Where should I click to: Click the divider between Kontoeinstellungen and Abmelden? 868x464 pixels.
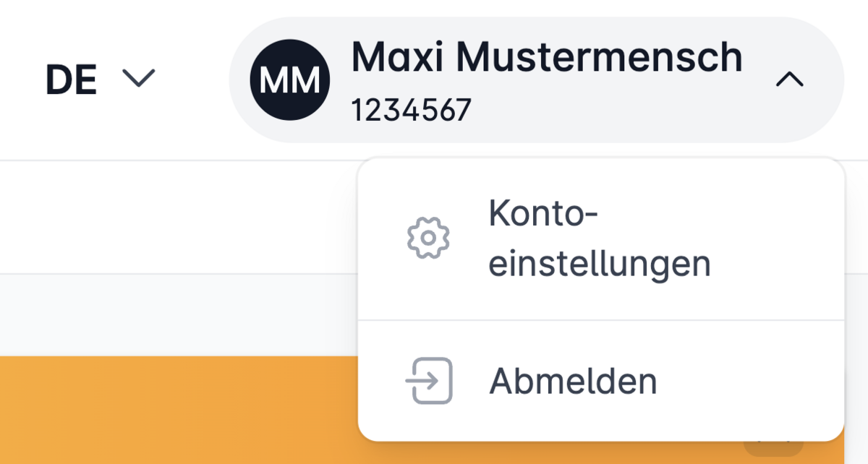[x=601, y=320]
